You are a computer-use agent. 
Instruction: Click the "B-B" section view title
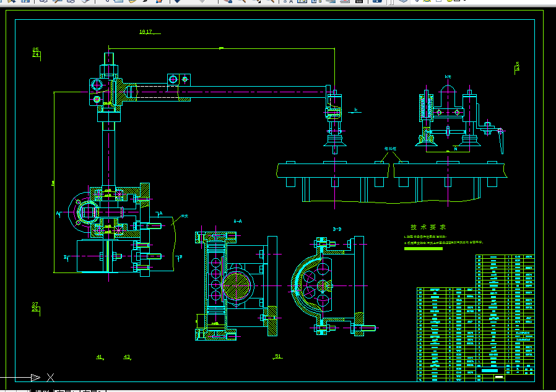click(x=337, y=229)
